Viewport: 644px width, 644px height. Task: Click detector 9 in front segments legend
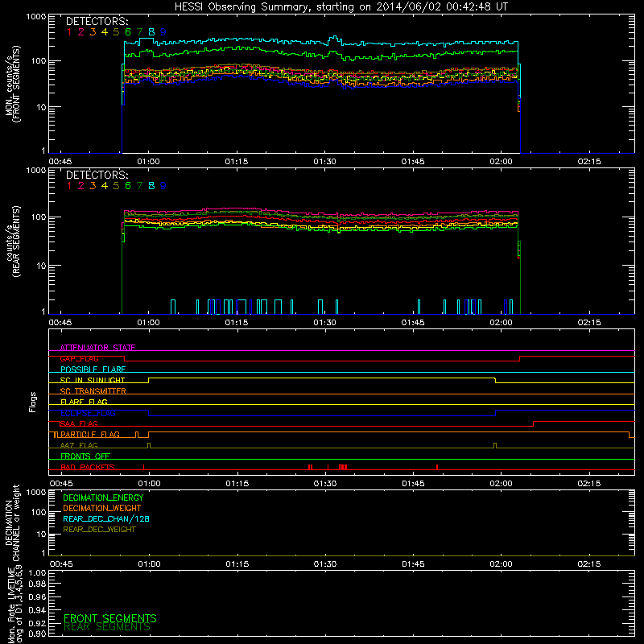pos(163,32)
